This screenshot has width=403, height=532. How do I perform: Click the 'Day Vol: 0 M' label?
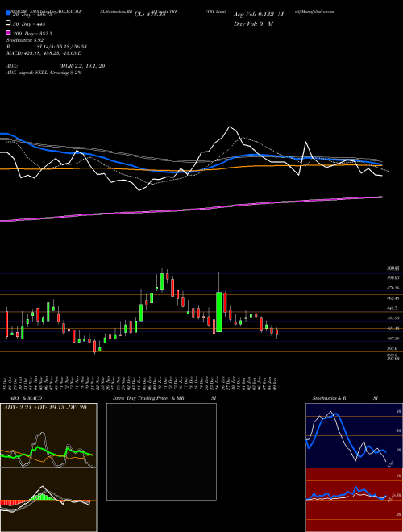click(253, 23)
